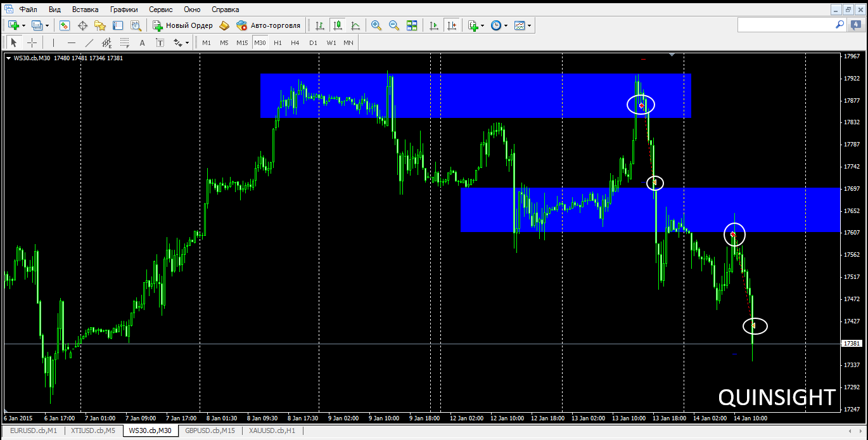The width and height of the screenshot is (868, 440).
Task: Click the Новый Ордер button
Action: tap(183, 25)
